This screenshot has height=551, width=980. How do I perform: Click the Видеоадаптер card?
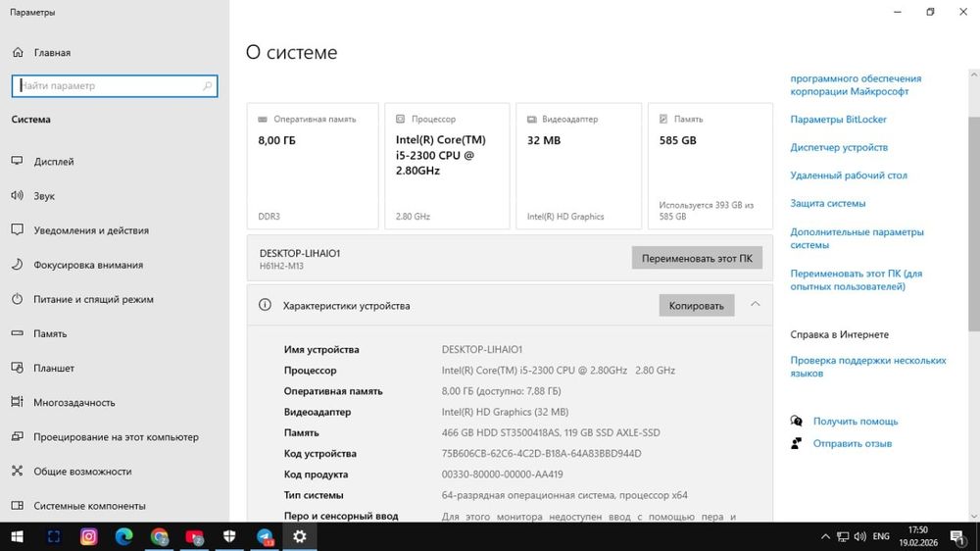click(579, 167)
